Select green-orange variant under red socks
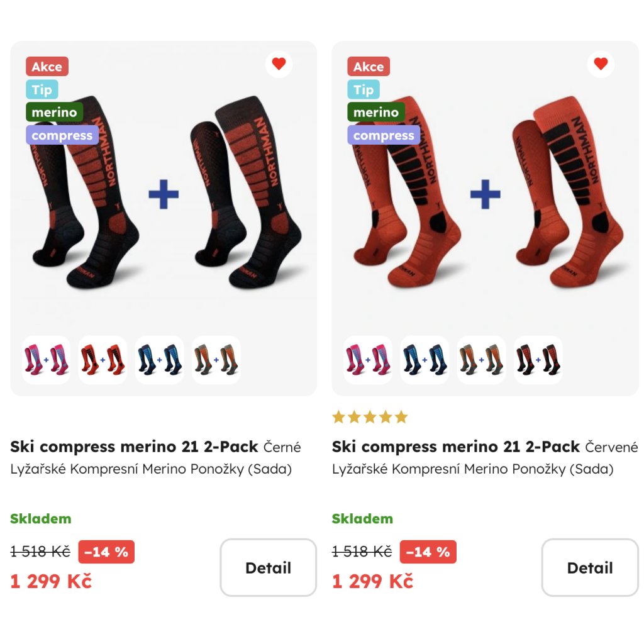This screenshot has width=644, height=644. (481, 360)
